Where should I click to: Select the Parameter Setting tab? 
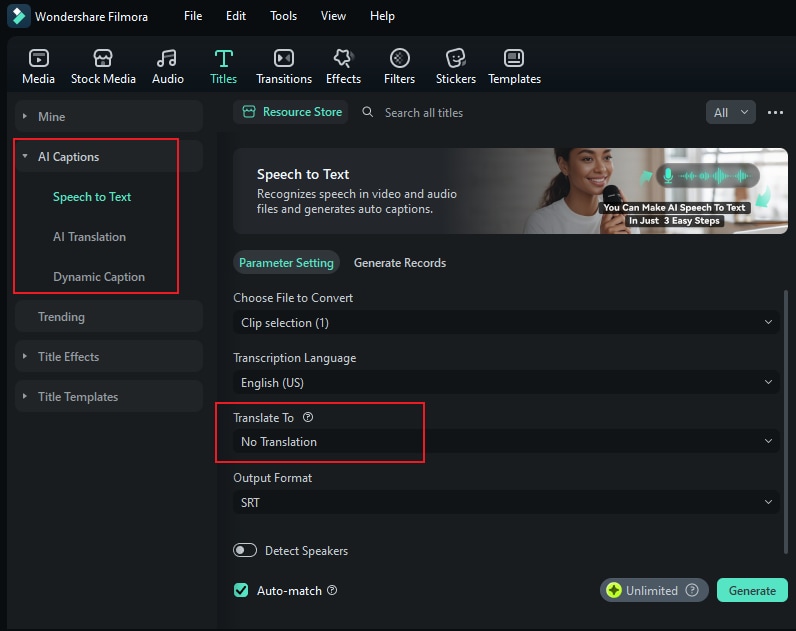(286, 262)
